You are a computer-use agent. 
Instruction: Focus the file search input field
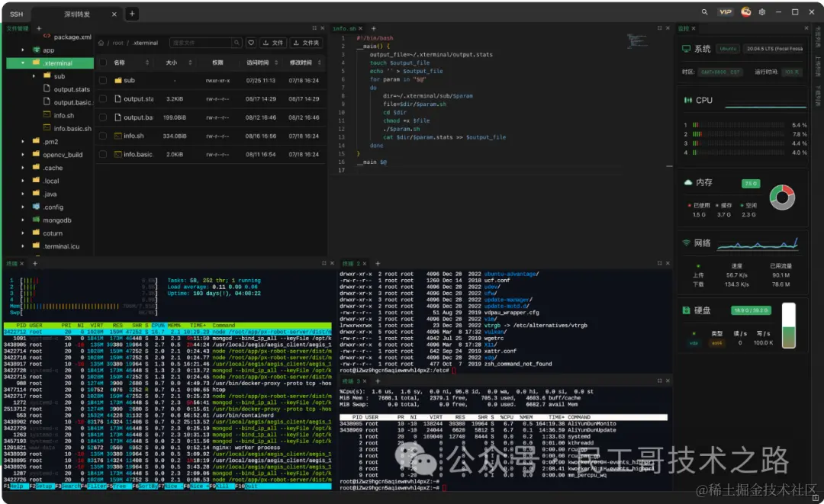coord(200,43)
